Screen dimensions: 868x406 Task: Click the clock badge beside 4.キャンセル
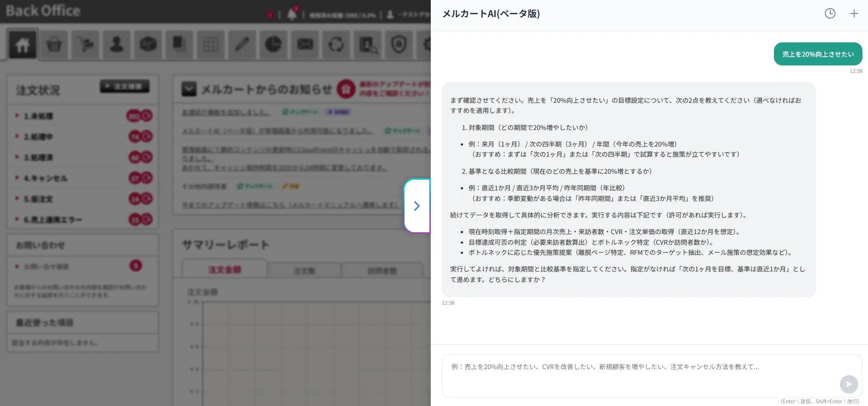click(146, 178)
